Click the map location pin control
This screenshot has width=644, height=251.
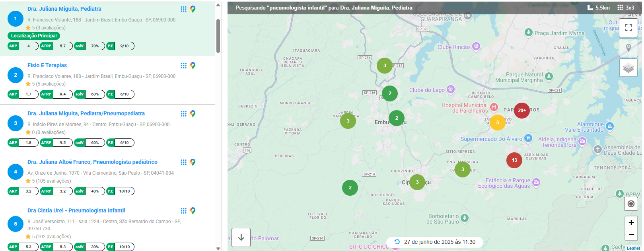(x=628, y=48)
